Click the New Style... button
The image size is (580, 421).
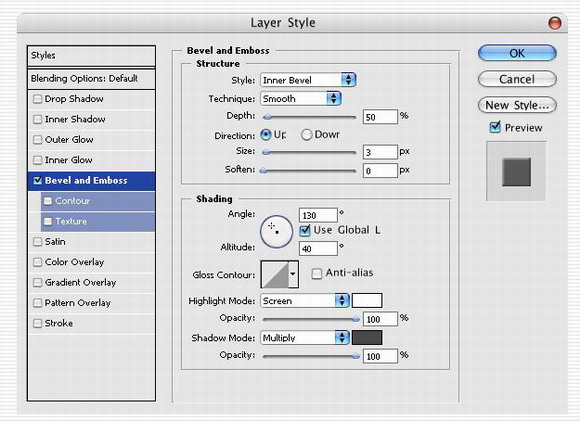[x=517, y=105]
